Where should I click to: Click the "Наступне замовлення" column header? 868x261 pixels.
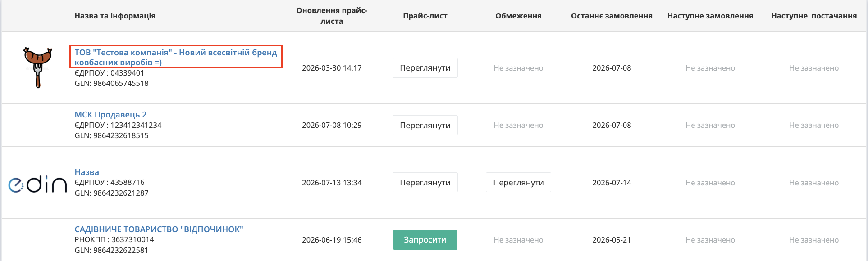click(x=710, y=16)
